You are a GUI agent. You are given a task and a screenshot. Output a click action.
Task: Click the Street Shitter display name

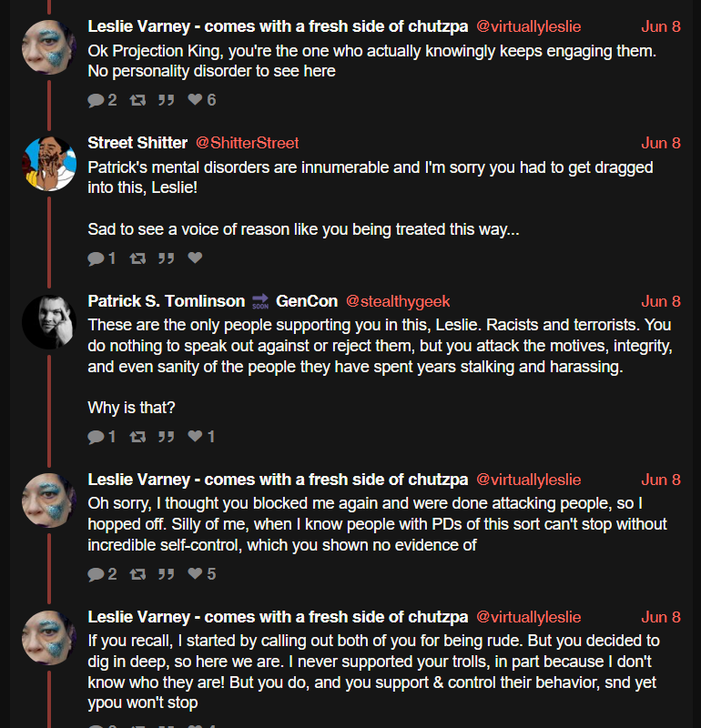pyautogui.click(x=137, y=143)
